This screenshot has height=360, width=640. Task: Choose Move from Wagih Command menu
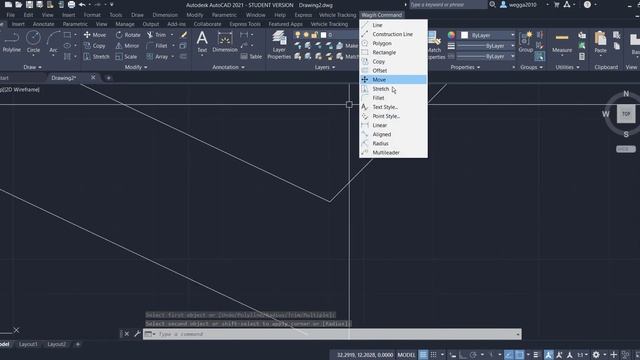393,80
